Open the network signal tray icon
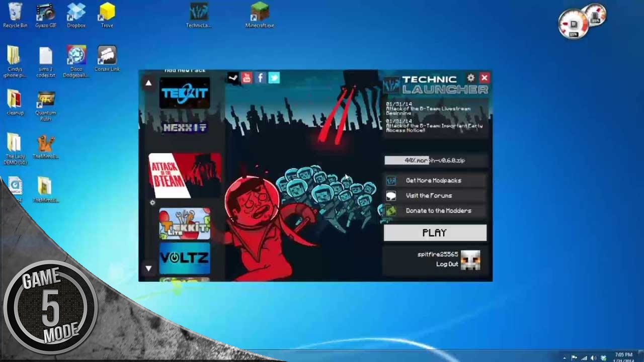Screen dimensions: 644x362 click(x=584, y=357)
